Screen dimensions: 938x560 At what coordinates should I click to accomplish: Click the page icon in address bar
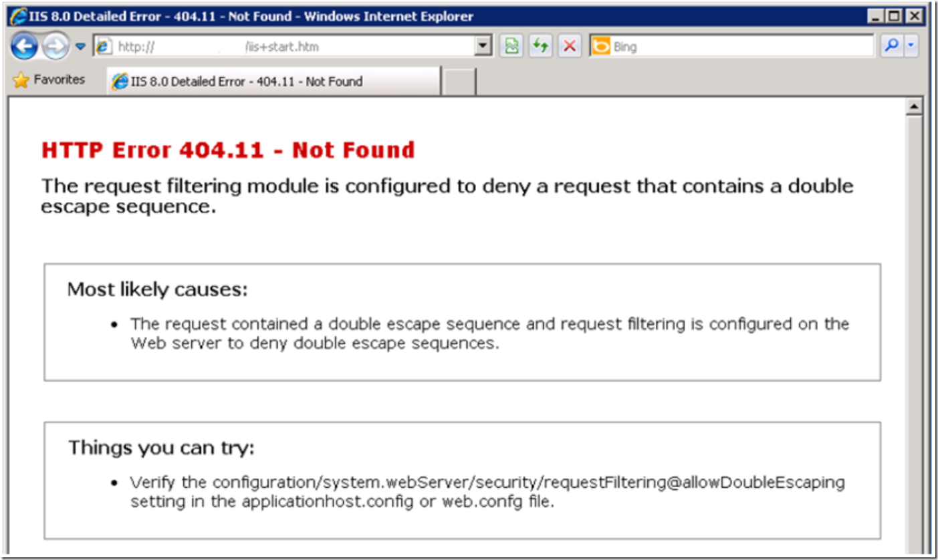click(103, 46)
